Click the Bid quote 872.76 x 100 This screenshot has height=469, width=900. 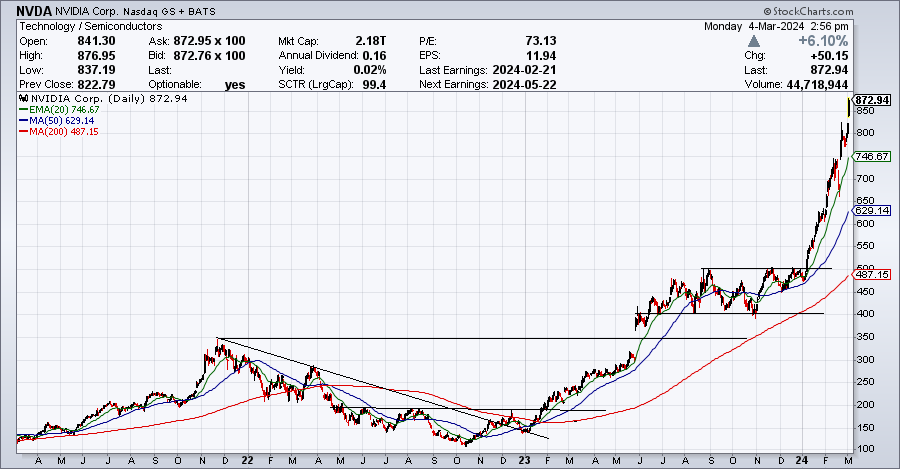210,55
